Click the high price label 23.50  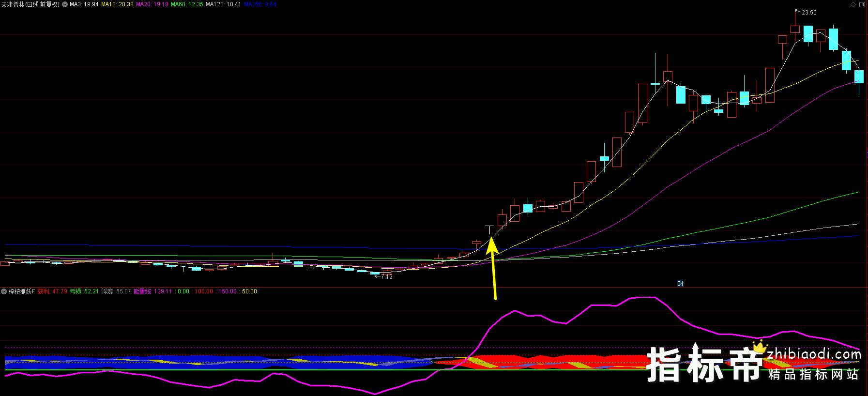[x=809, y=13]
